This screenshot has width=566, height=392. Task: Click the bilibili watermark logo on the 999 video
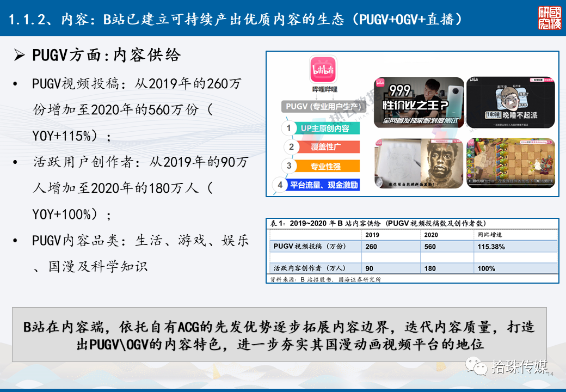coord(379,82)
